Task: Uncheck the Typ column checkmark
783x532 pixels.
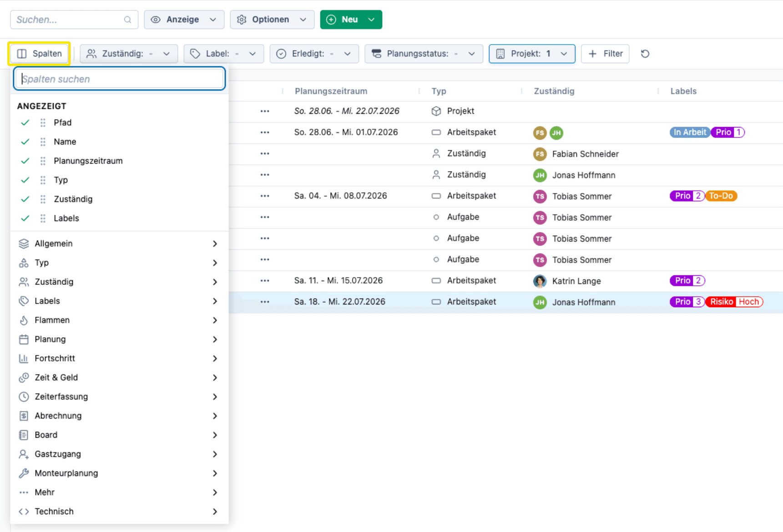Action: (x=25, y=180)
